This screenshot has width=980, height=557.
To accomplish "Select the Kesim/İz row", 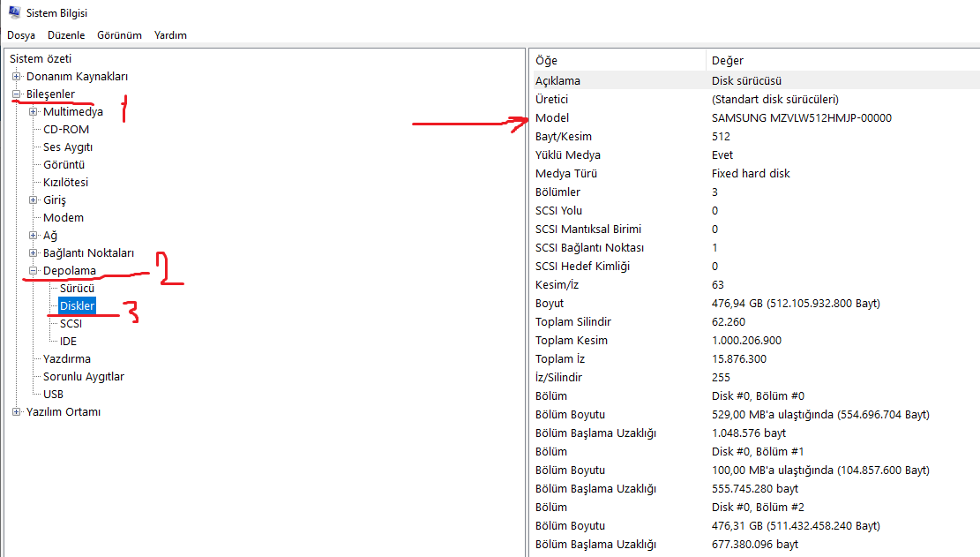I will (x=754, y=285).
